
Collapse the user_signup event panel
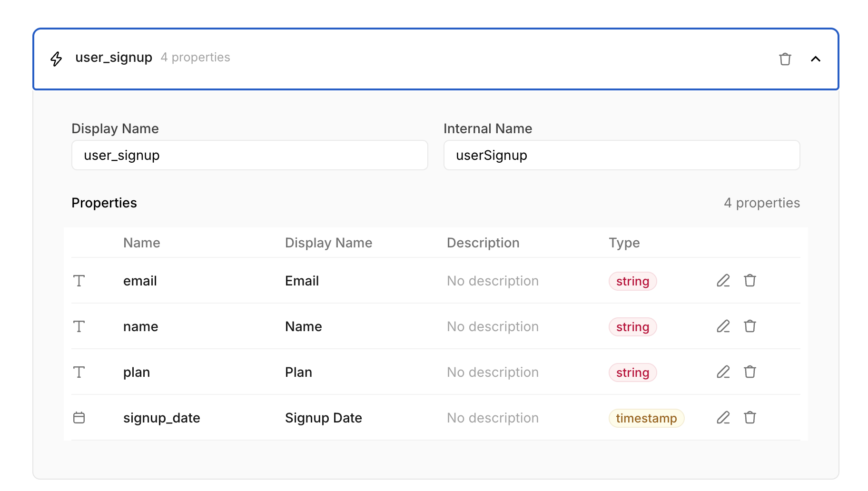815,59
